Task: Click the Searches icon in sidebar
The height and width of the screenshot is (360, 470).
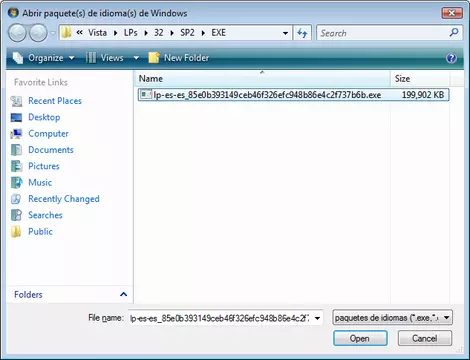Action: [x=16, y=215]
